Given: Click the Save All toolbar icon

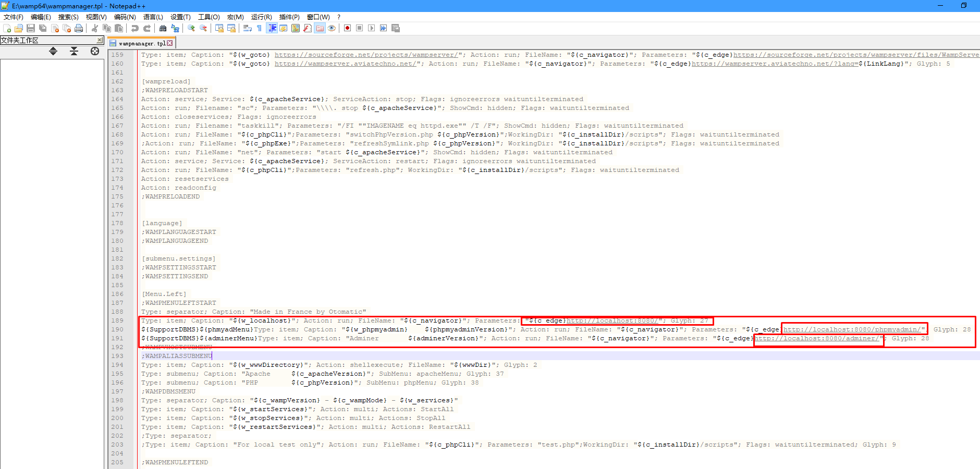Looking at the screenshot, I should (x=43, y=28).
